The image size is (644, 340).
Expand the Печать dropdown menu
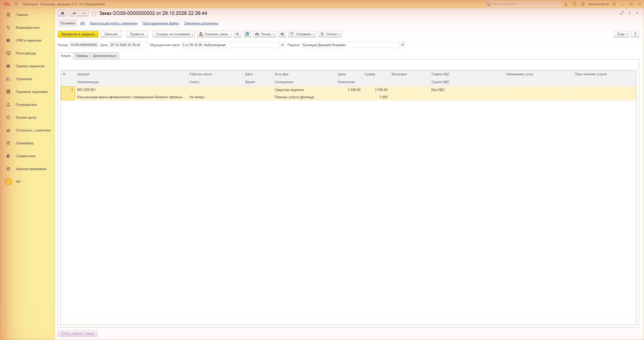click(x=265, y=34)
